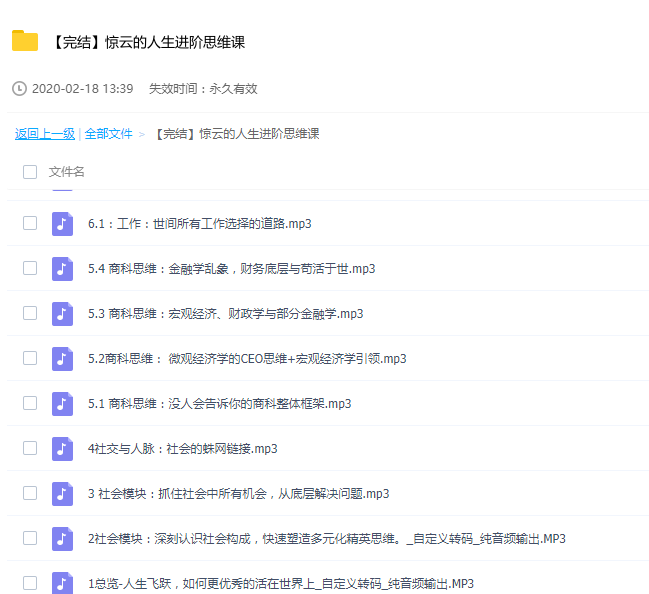Image resolution: width=649 pixels, height=594 pixels.
Task: Open 2社会模块：深刻认识社会构成 MP3 file
Action: pos(327,539)
